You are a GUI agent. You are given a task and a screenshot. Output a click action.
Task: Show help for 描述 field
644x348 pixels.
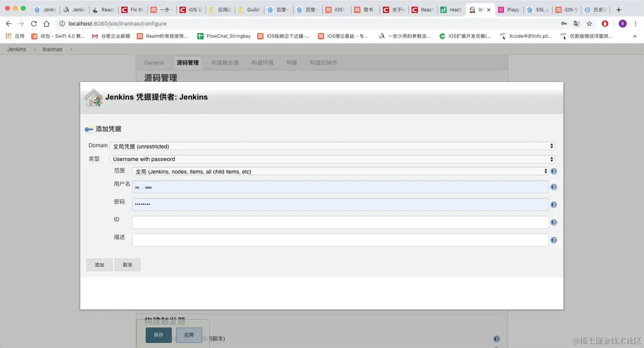point(554,240)
